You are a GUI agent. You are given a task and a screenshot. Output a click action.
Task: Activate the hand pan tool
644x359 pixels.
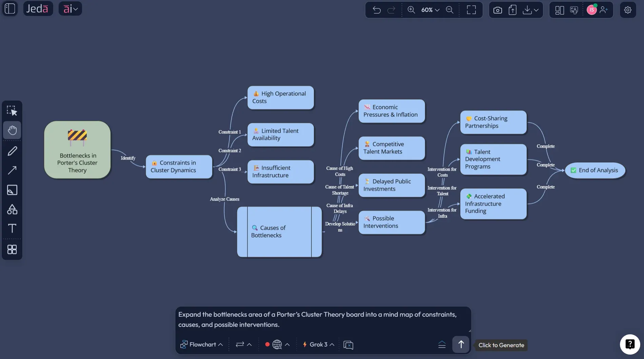click(12, 130)
